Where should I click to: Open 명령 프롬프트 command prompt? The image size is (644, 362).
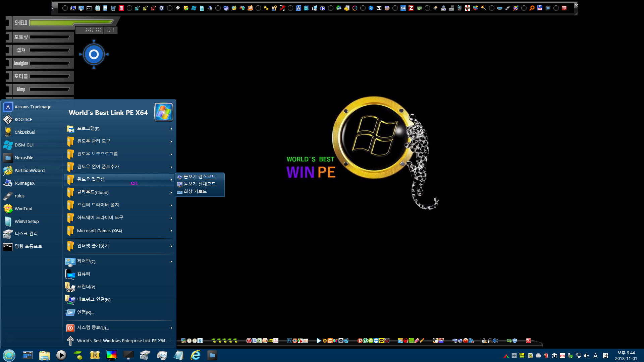click(32, 246)
